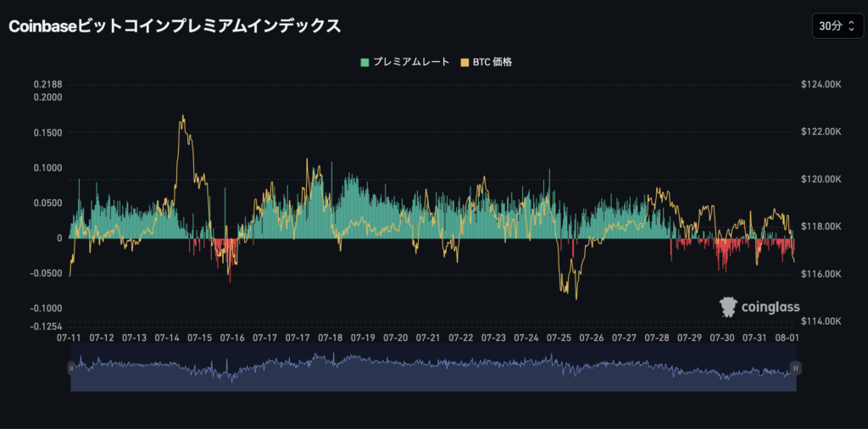868x429 pixels.
Task: Click the 0.0500 left axis value
Action: tap(48, 203)
